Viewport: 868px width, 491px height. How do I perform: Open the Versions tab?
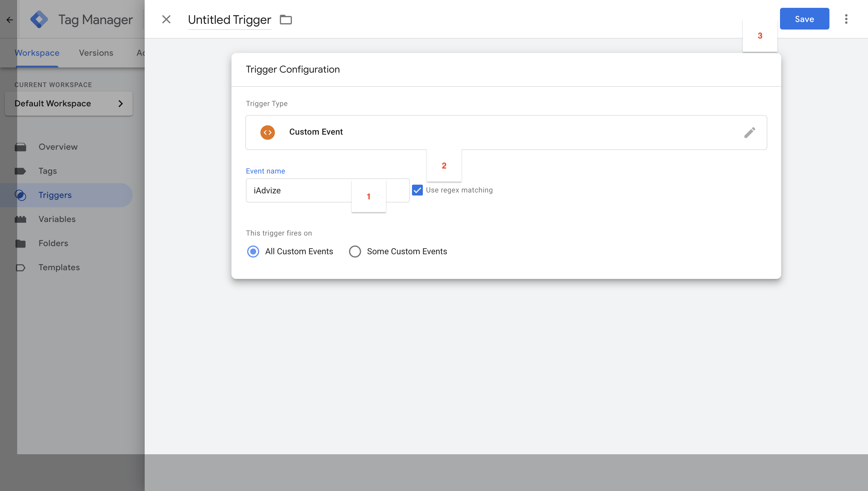[x=96, y=53]
